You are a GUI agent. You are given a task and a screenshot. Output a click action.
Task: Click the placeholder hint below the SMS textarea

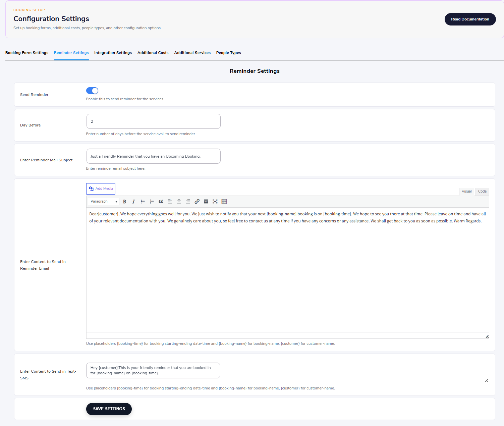[x=211, y=388]
